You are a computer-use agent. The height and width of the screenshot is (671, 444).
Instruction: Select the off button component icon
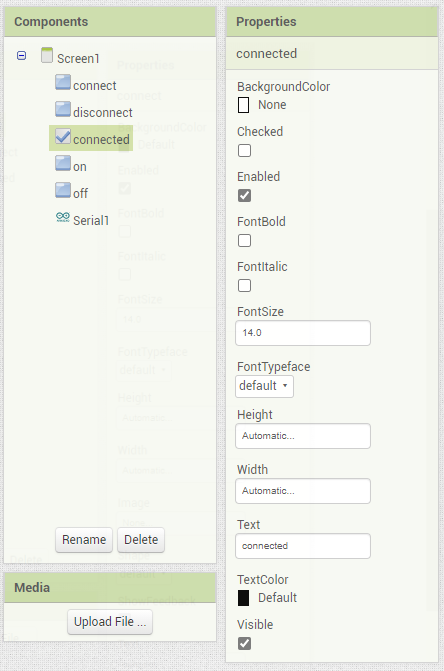coord(63,190)
